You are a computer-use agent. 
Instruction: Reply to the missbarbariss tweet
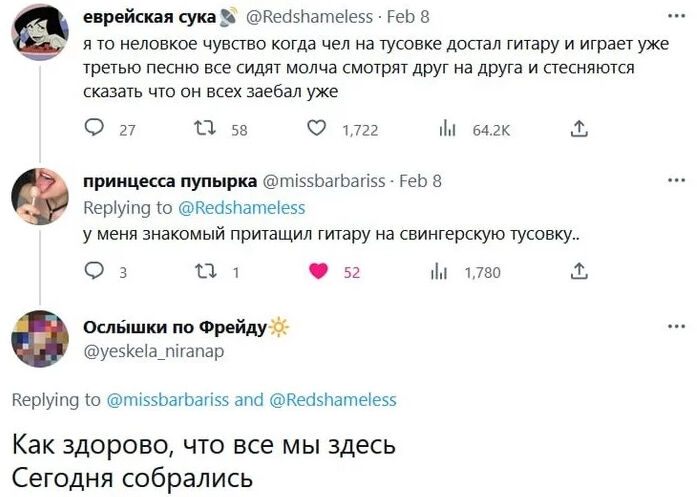[x=95, y=271]
